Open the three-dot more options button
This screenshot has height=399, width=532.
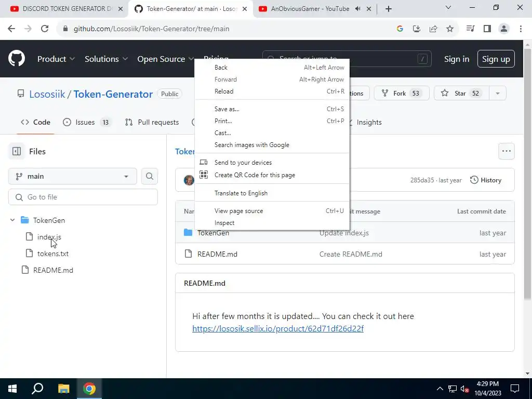pyautogui.click(x=506, y=151)
